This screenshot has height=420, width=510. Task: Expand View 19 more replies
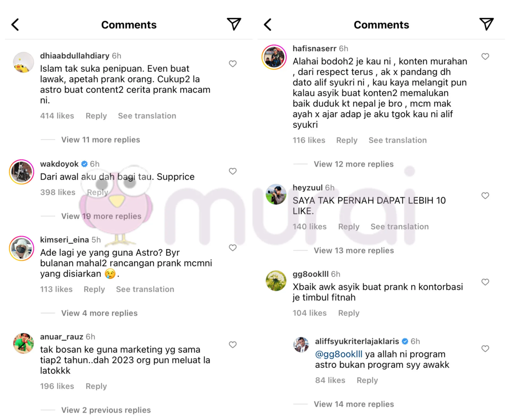[x=101, y=216]
